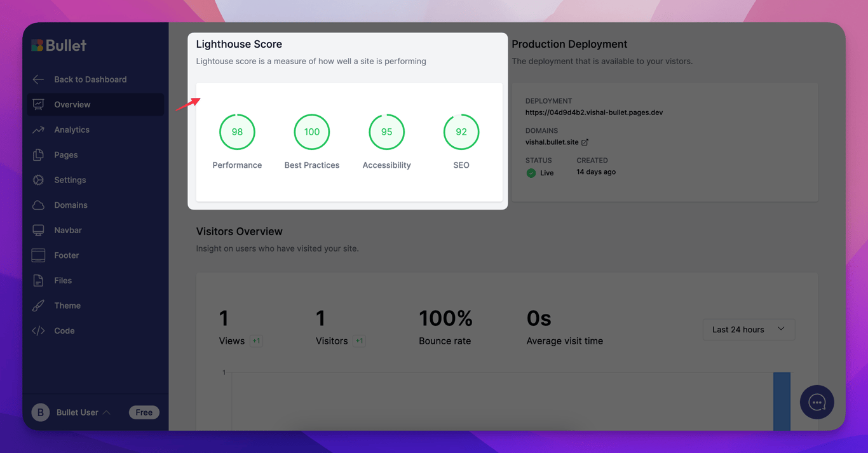Open the chat support bubble
This screenshot has height=453, width=868.
pyautogui.click(x=817, y=402)
